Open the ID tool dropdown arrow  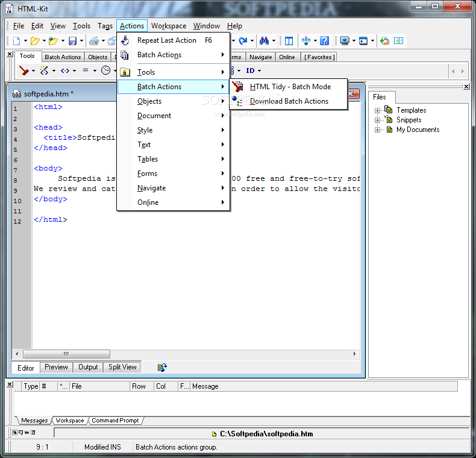[x=259, y=71]
